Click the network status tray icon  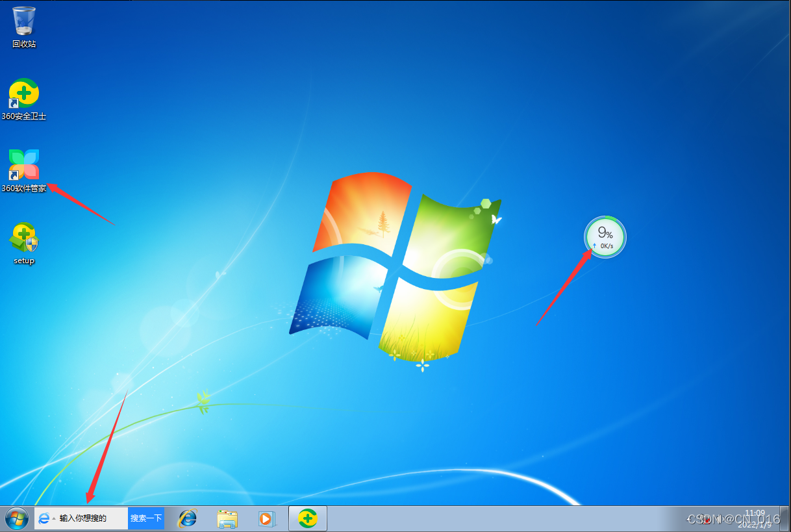coord(706,520)
